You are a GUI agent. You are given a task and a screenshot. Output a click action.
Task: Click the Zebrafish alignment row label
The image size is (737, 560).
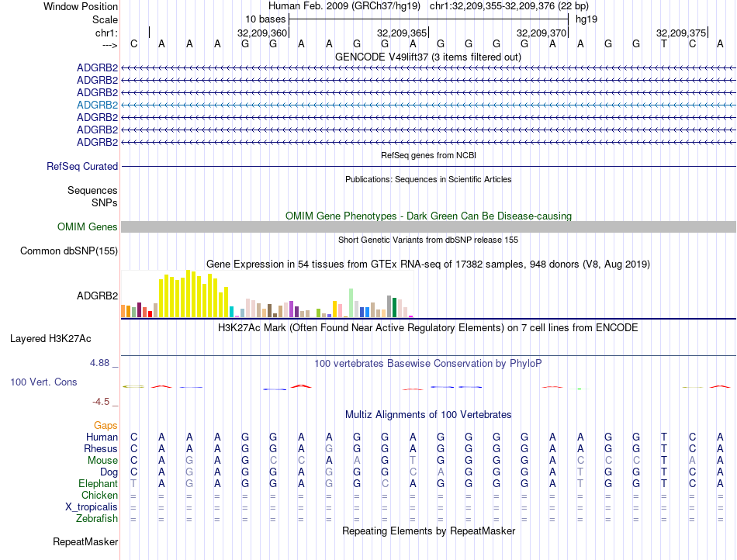(97, 519)
